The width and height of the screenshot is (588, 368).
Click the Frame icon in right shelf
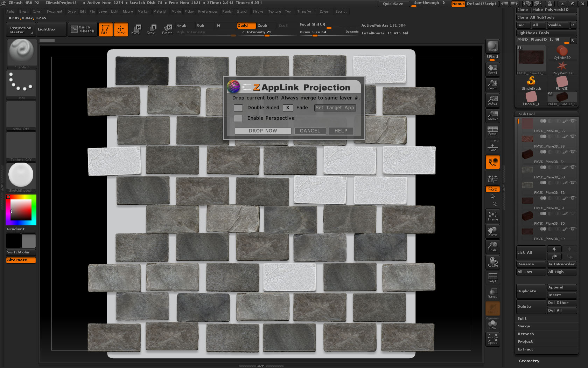[x=492, y=215]
